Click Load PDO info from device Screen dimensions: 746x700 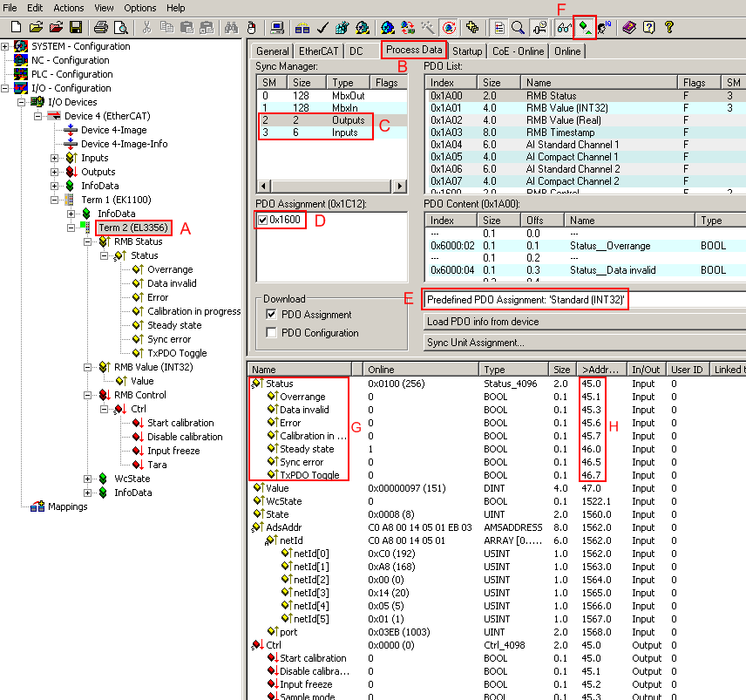click(584, 322)
